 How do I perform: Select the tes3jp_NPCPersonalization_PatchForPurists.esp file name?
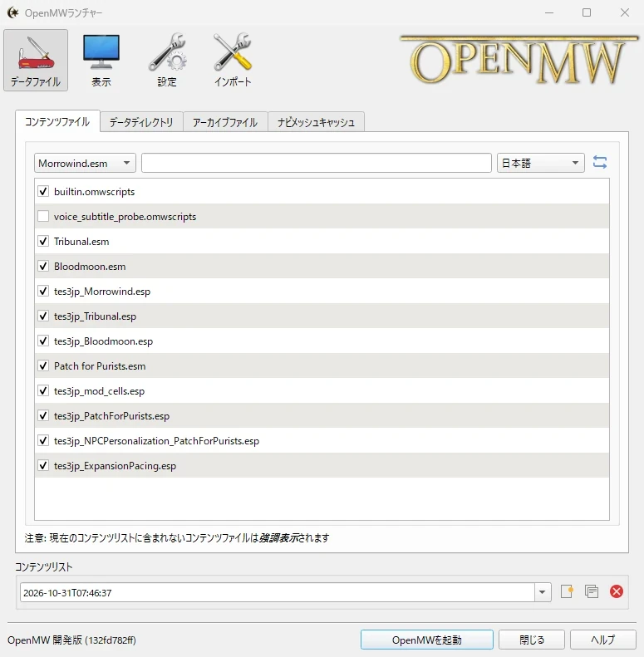[156, 441]
